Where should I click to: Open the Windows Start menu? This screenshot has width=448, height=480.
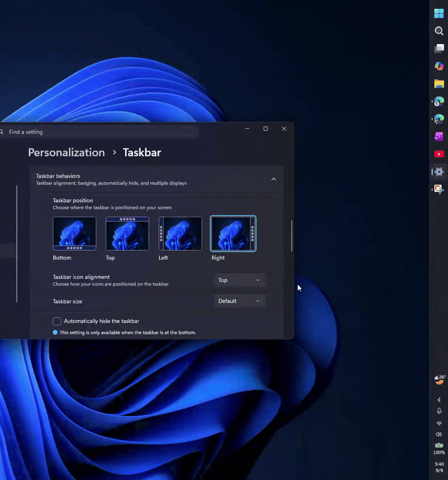pyautogui.click(x=439, y=14)
